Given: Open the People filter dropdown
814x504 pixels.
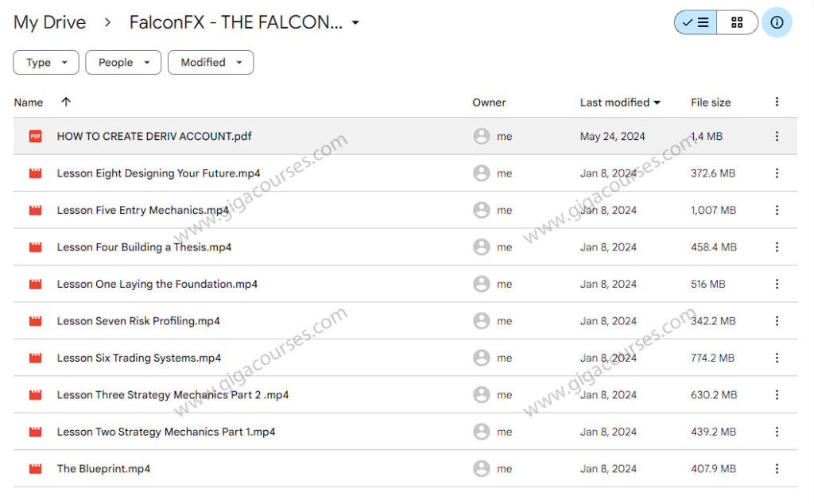Looking at the screenshot, I should (123, 62).
